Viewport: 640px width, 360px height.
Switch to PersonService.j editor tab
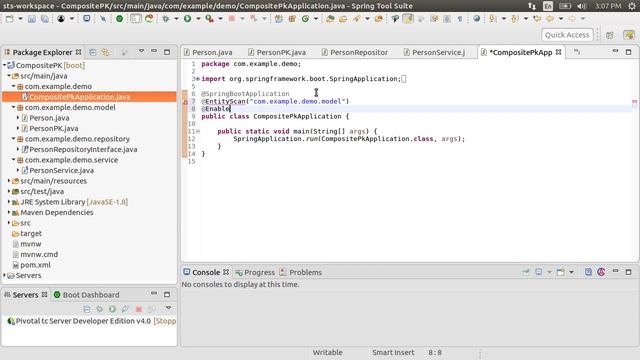tap(434, 52)
